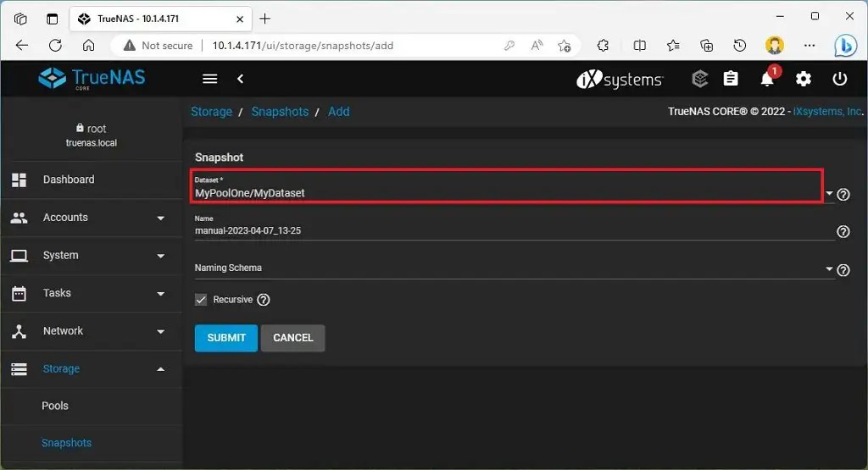Viewport: 868px width, 470px height.
Task: Open settings gear menu
Action: (804, 79)
